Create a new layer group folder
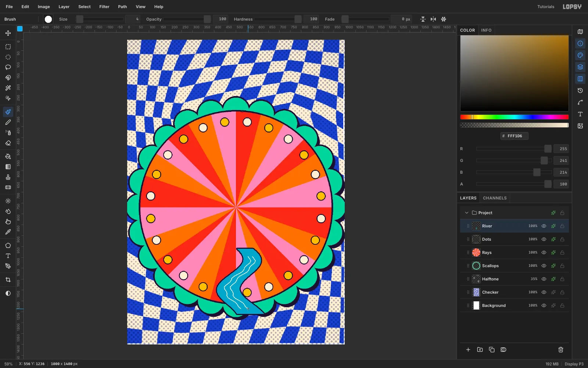The width and height of the screenshot is (588, 368). pyautogui.click(x=480, y=350)
